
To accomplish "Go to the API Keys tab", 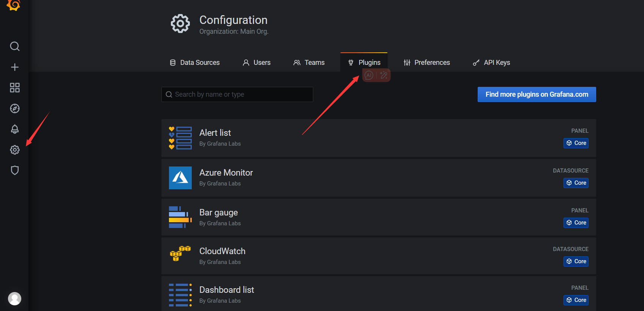I will [x=491, y=63].
